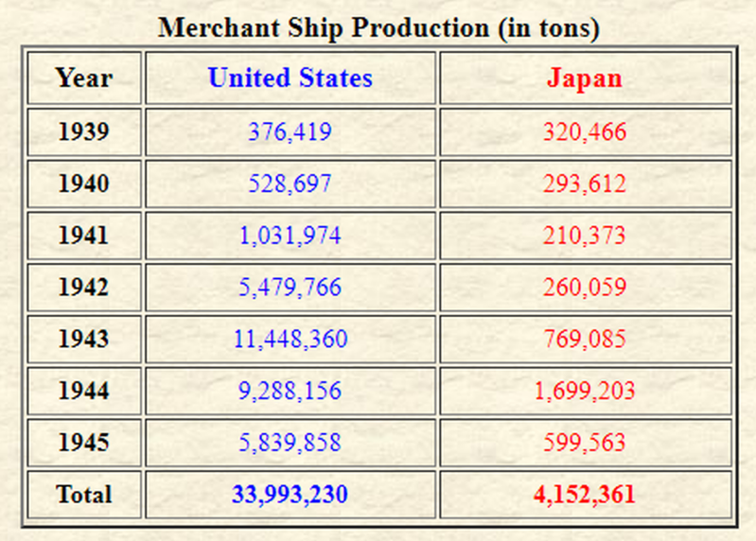Click the Japan total 4,152,361

tap(585, 495)
